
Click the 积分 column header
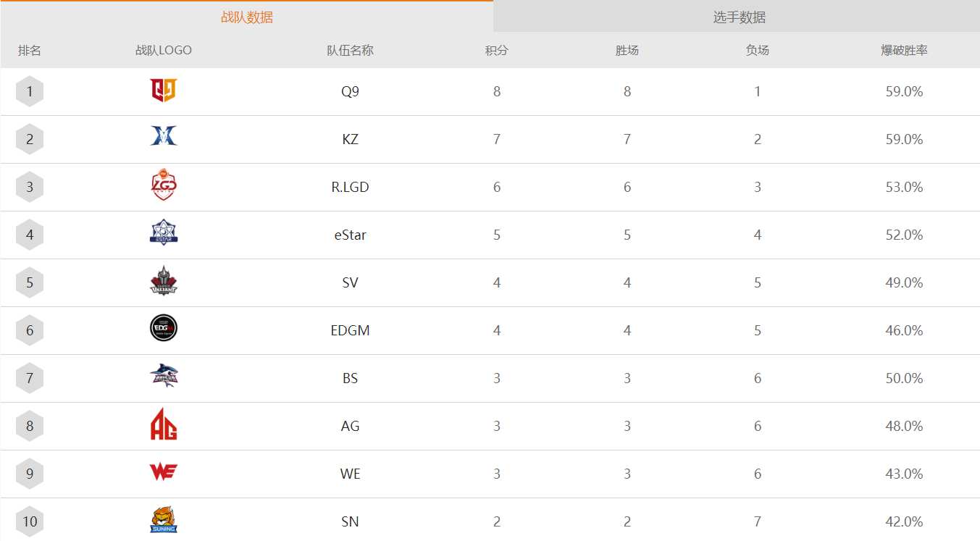[497, 51]
